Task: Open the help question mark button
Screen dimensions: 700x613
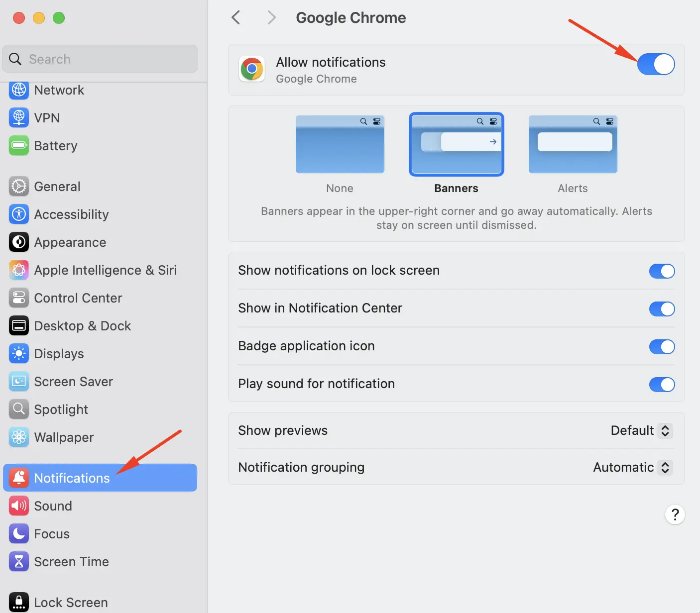Action: 675,514
